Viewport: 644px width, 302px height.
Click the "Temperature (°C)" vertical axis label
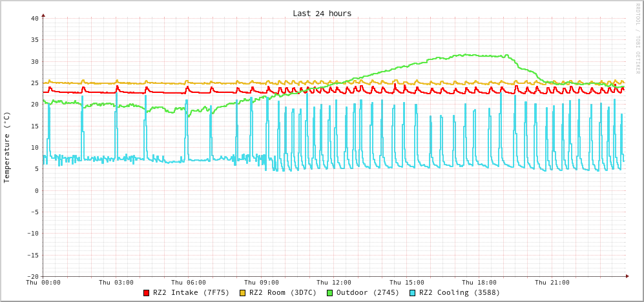point(7,147)
